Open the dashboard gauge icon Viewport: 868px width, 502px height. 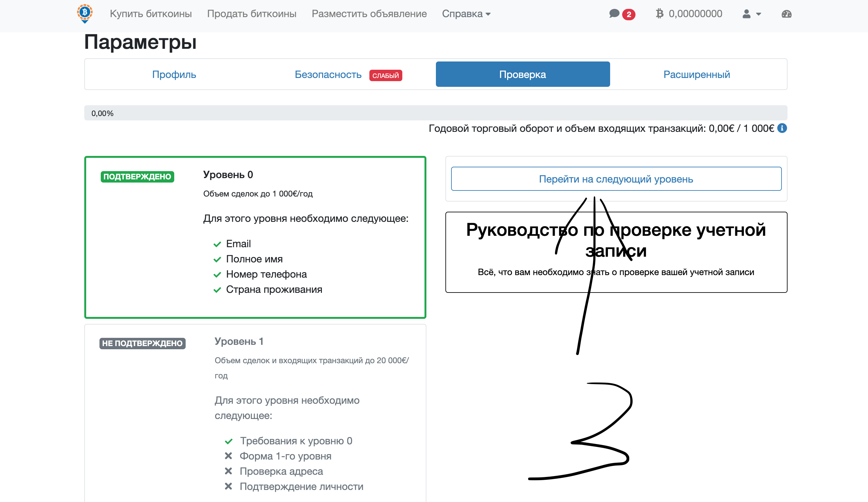click(786, 14)
